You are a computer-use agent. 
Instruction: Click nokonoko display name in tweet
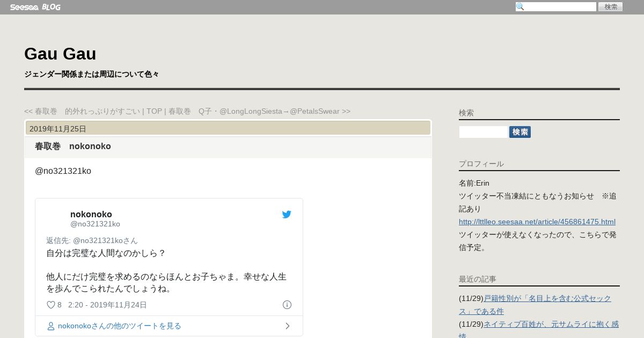point(91,214)
